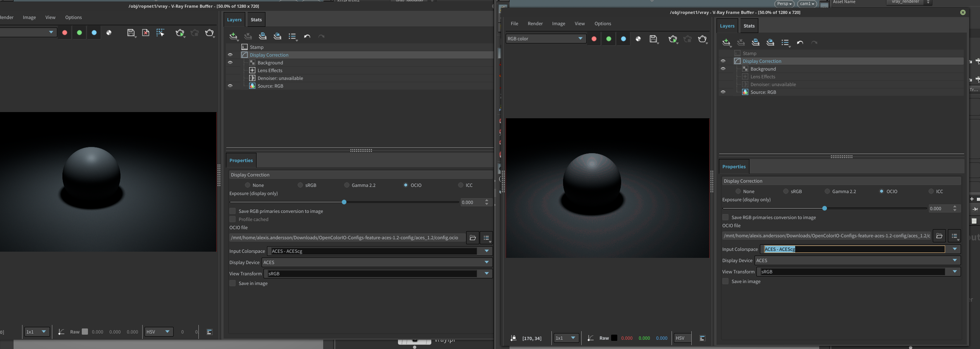Select Gamma 2.2 radio in right Display Correction
Screen dimensions: 980x349
click(x=827, y=191)
